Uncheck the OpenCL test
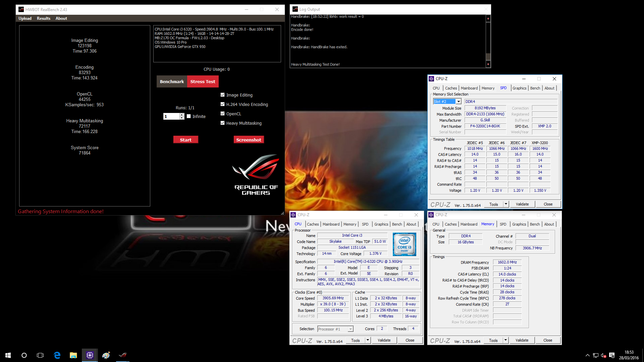 [x=222, y=114]
